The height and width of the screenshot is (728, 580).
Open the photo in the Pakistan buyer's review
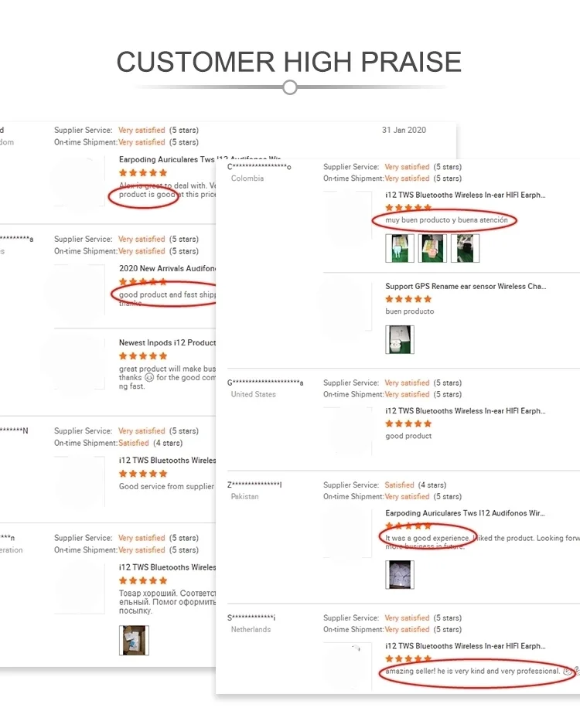[x=400, y=574]
